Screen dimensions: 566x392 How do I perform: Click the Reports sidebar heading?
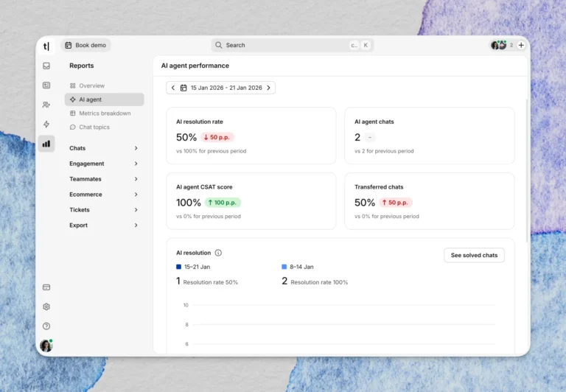[82, 66]
